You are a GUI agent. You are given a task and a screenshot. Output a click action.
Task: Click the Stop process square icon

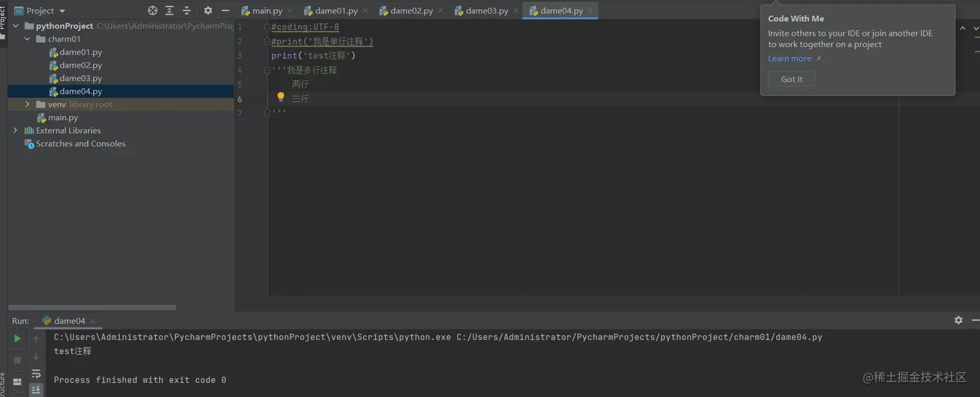point(17,360)
